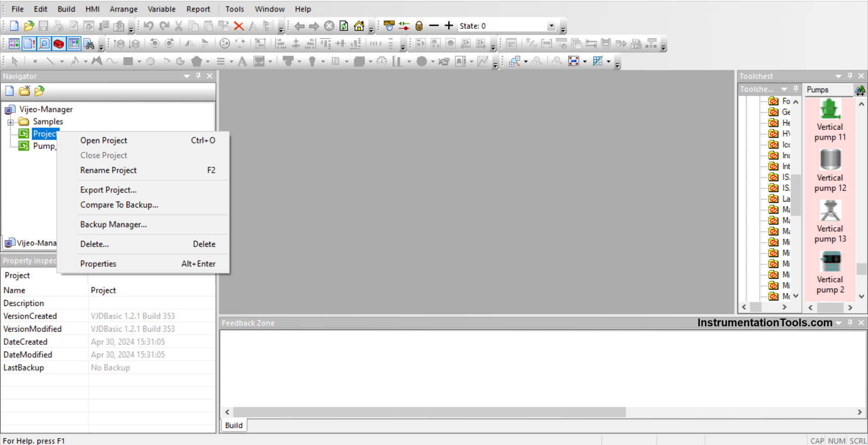This screenshot has height=445, width=868.
Task: Toggle the red Toolchest window button
Action: pyautogui.click(x=59, y=44)
